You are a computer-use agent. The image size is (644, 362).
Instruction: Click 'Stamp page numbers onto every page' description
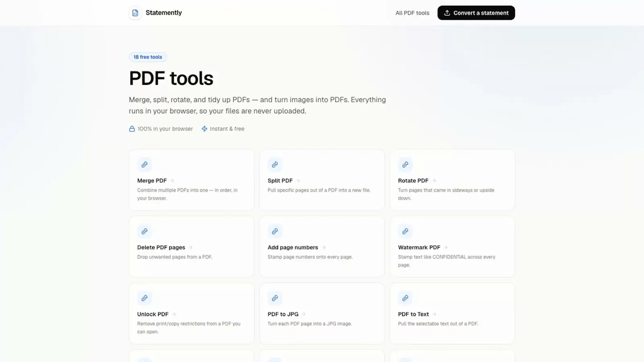coord(310,257)
